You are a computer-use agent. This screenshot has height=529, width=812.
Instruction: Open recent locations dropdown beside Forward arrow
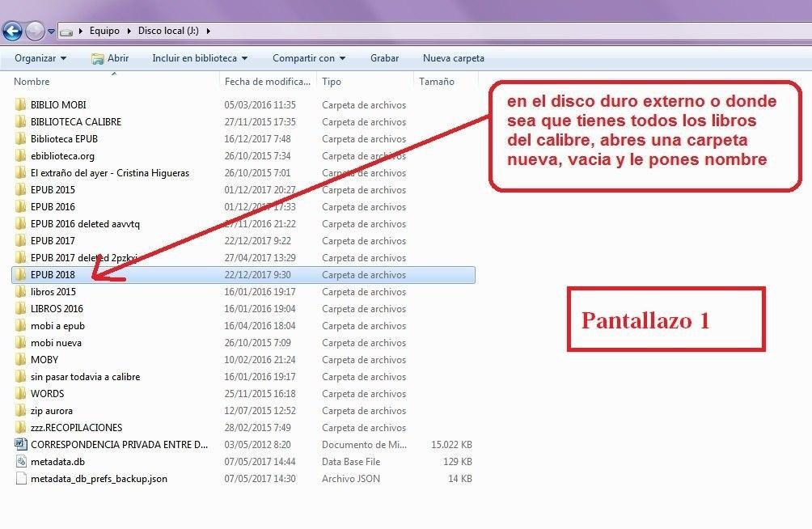[x=51, y=31]
